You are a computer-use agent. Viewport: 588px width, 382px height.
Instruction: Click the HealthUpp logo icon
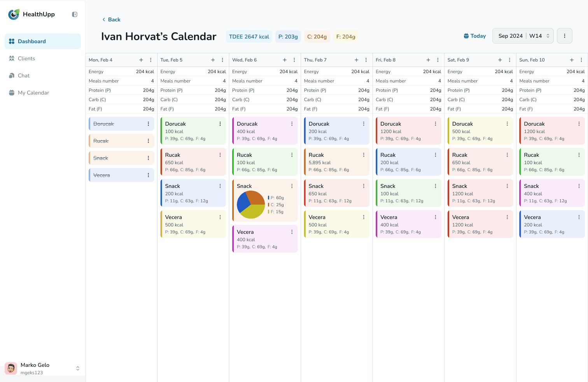pos(14,14)
